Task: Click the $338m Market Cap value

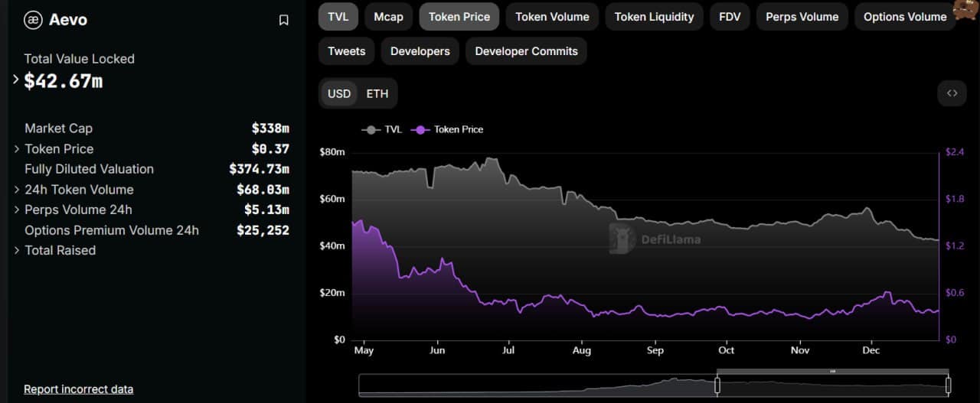Action: click(270, 128)
